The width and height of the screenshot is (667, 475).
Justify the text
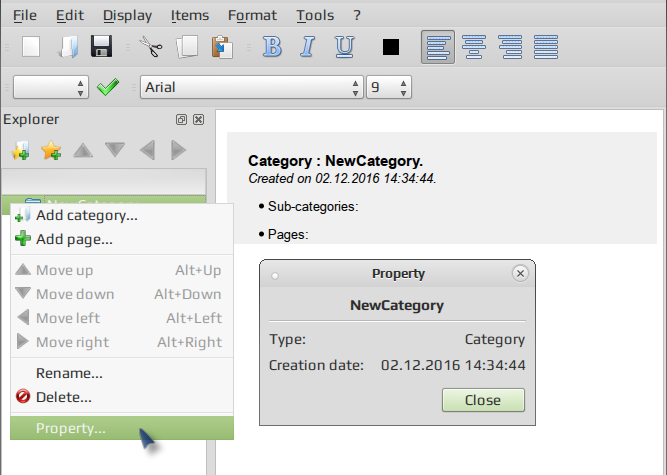546,47
